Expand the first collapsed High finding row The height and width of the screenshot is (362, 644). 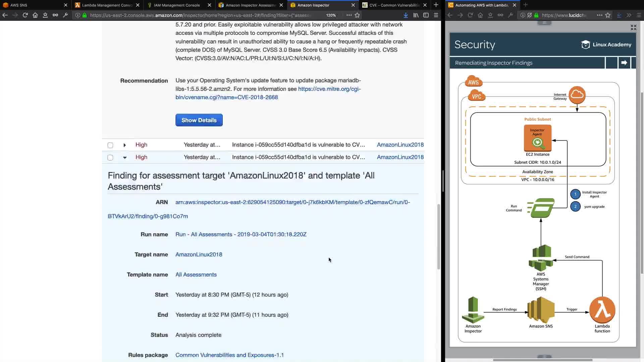(124, 145)
